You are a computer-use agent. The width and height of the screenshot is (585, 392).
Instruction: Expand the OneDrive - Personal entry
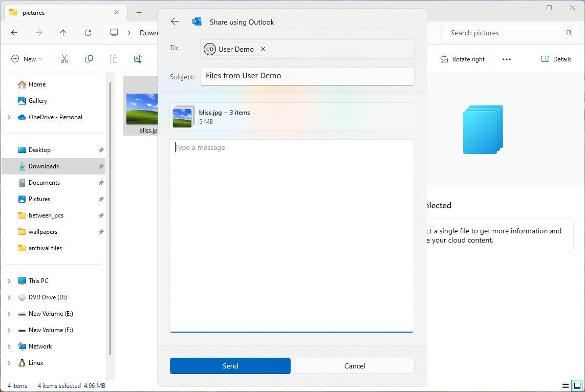tap(9, 117)
